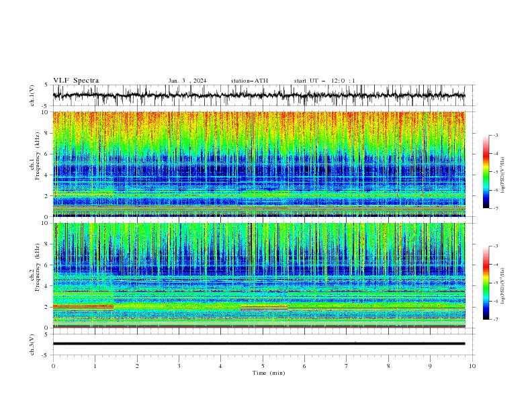Click the ch.2 PSD color scale bar

tap(486, 283)
